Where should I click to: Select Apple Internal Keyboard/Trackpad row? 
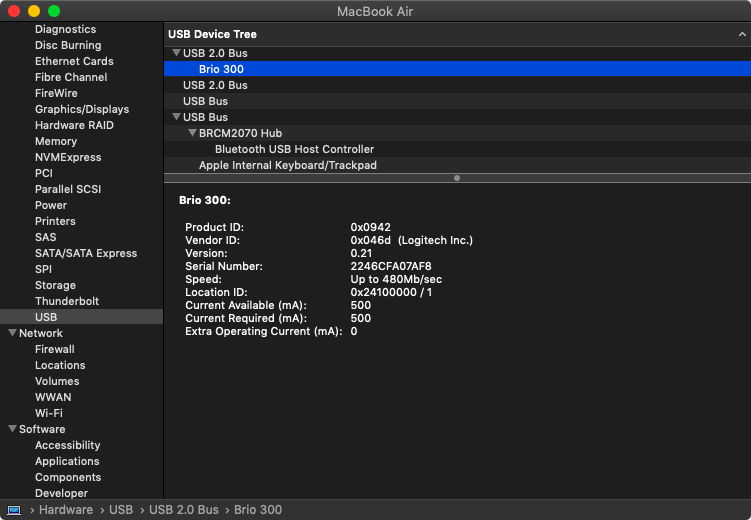(x=457, y=165)
